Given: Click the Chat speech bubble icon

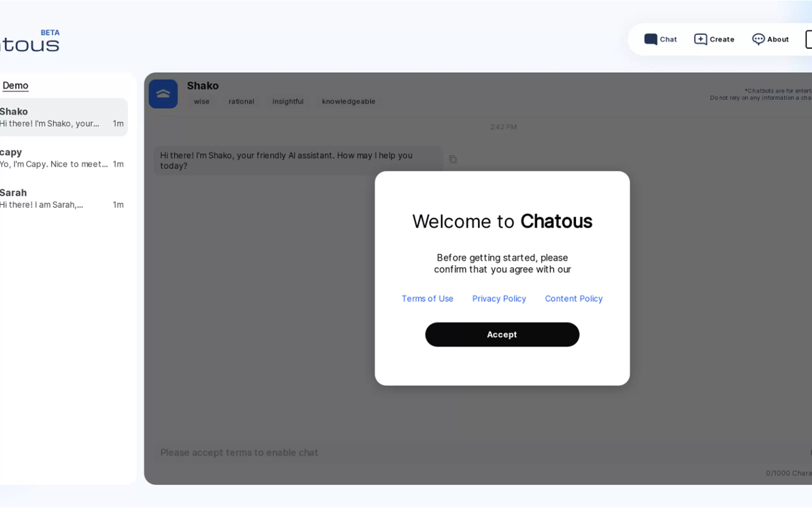Looking at the screenshot, I should (650, 39).
